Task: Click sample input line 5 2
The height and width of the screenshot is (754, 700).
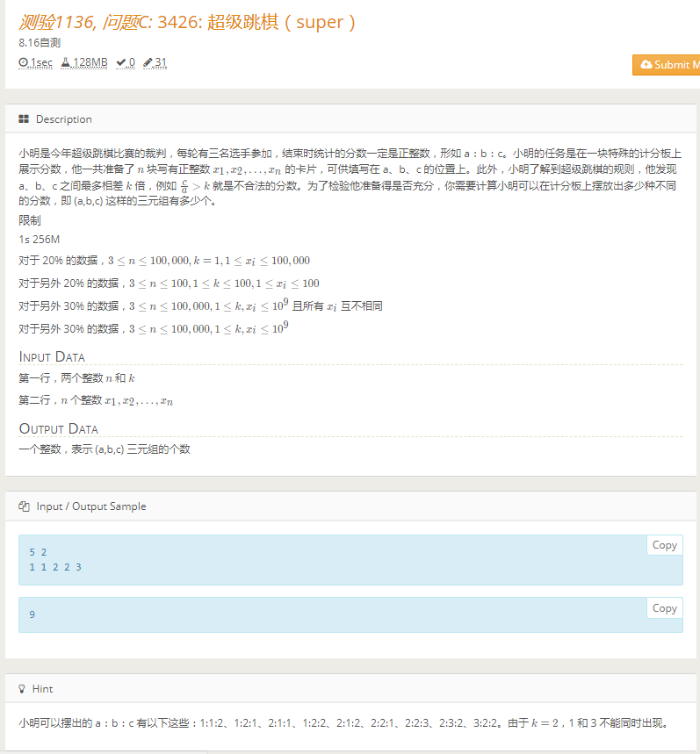Action: [38, 552]
